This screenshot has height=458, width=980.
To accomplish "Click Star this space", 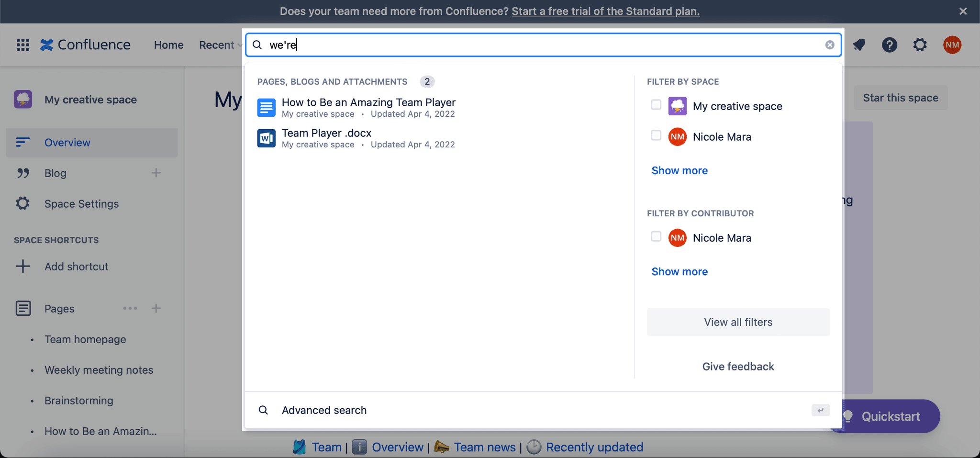I will (900, 98).
